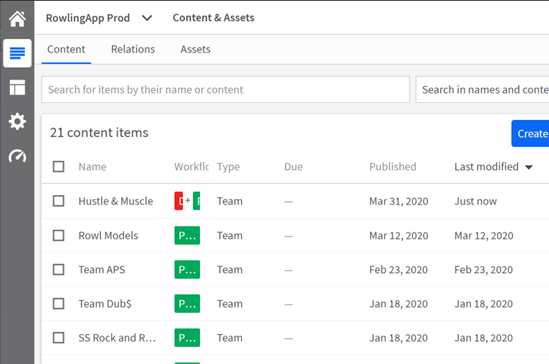Switch to the Relations tab
This screenshot has width=549, height=364.
tap(133, 49)
